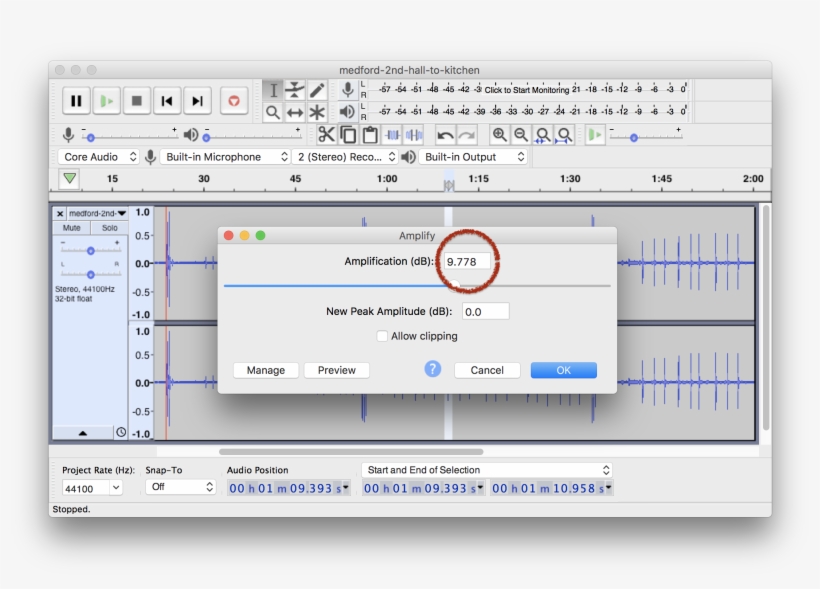Enable the Allow clipping checkbox

click(382, 336)
